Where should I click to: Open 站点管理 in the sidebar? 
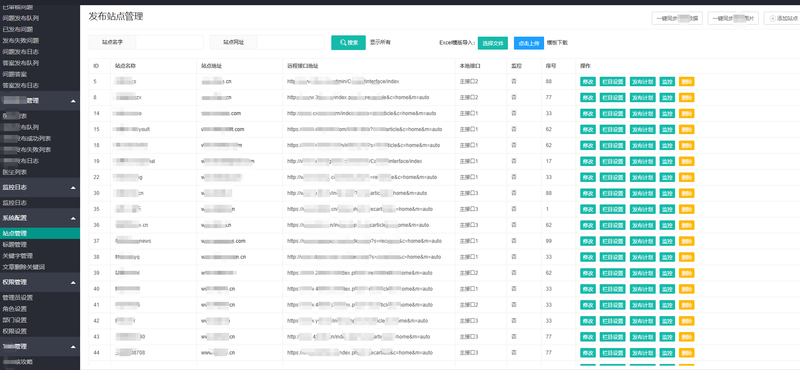click(40, 233)
